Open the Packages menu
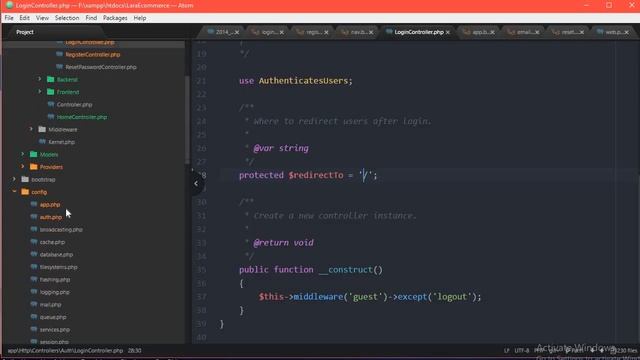The width and height of the screenshot is (640, 360). pos(115,18)
